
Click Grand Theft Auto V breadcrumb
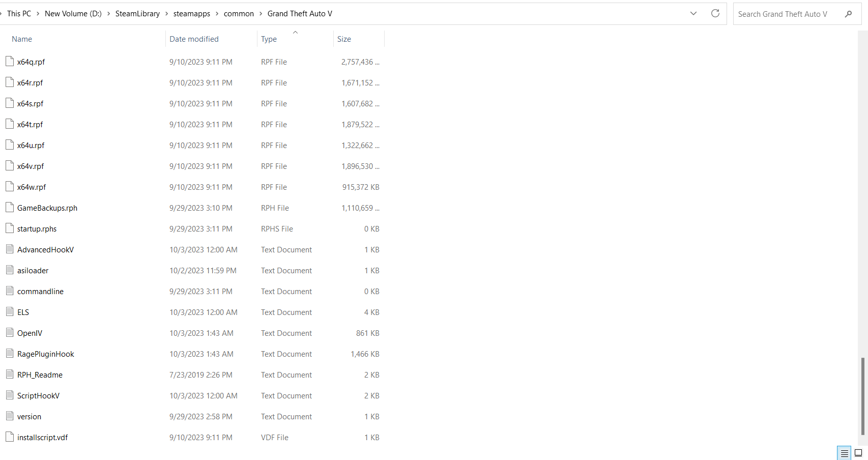(x=300, y=14)
